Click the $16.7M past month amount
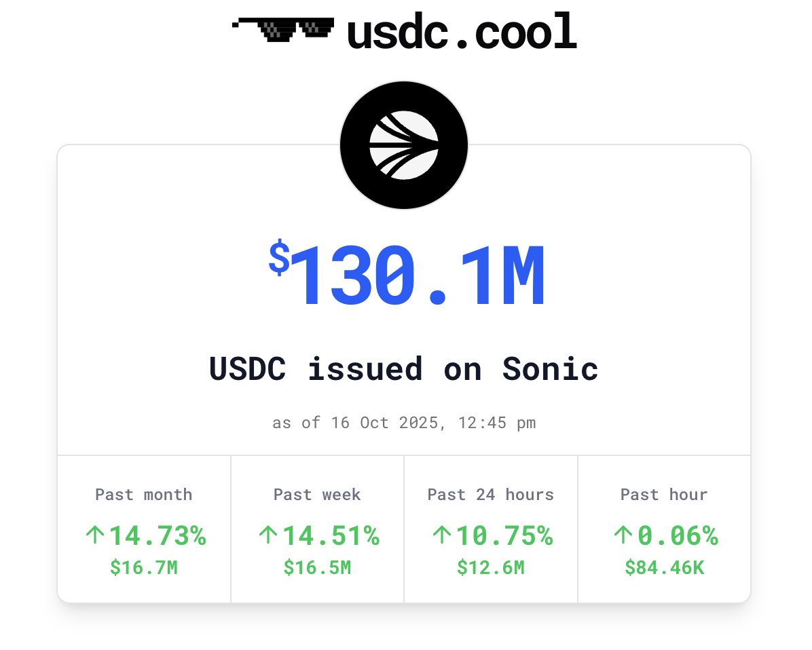 coord(144,567)
